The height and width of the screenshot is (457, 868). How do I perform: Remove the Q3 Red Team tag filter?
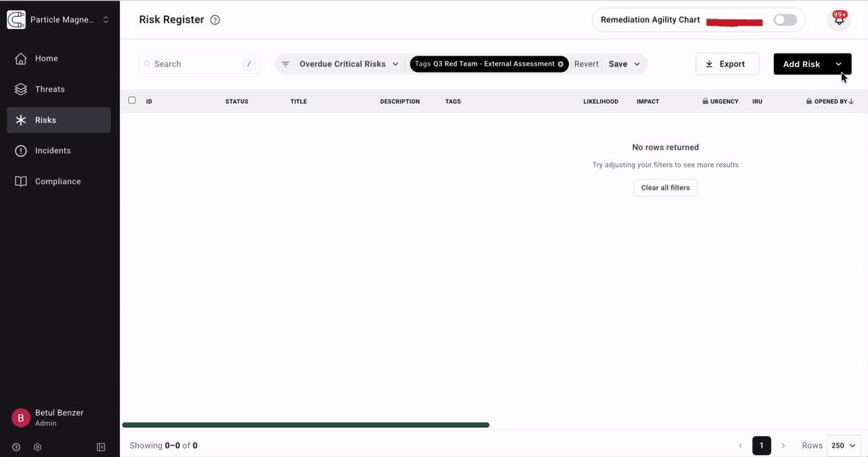coord(561,64)
